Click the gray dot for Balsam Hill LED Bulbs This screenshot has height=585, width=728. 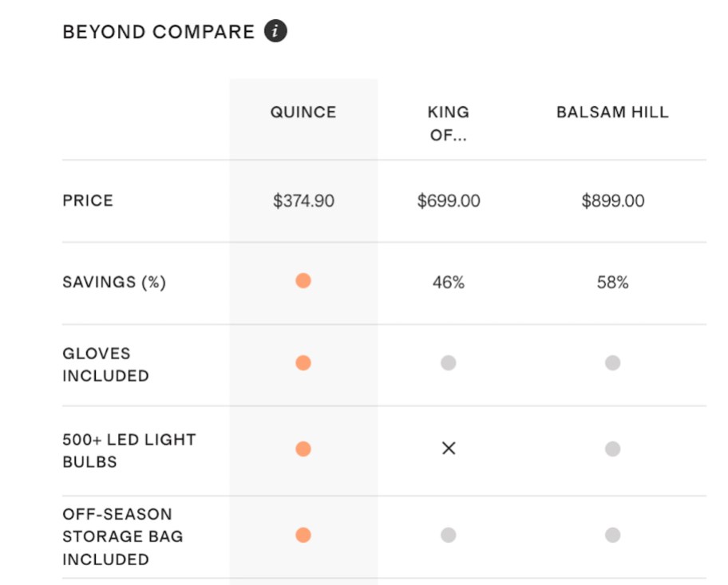[613, 449]
